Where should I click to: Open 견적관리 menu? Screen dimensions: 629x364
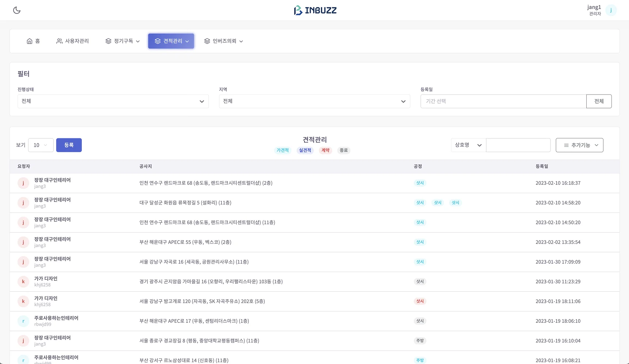[171, 41]
